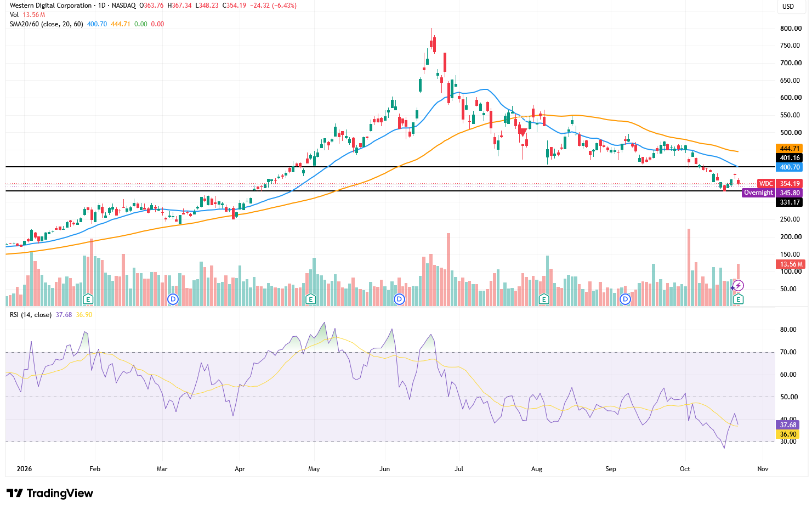The image size is (812, 509).
Task: Click the 2026 year label on time axis
Action: pyautogui.click(x=24, y=469)
